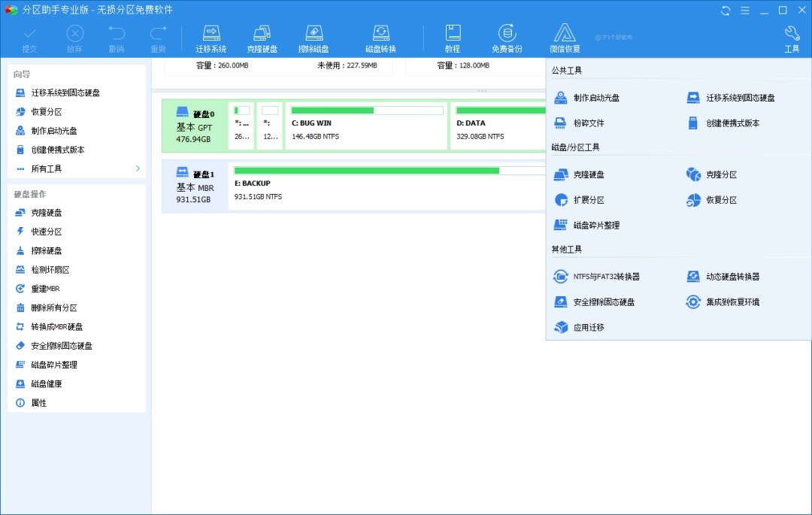Select the C: BUG WIN partition

click(x=366, y=126)
